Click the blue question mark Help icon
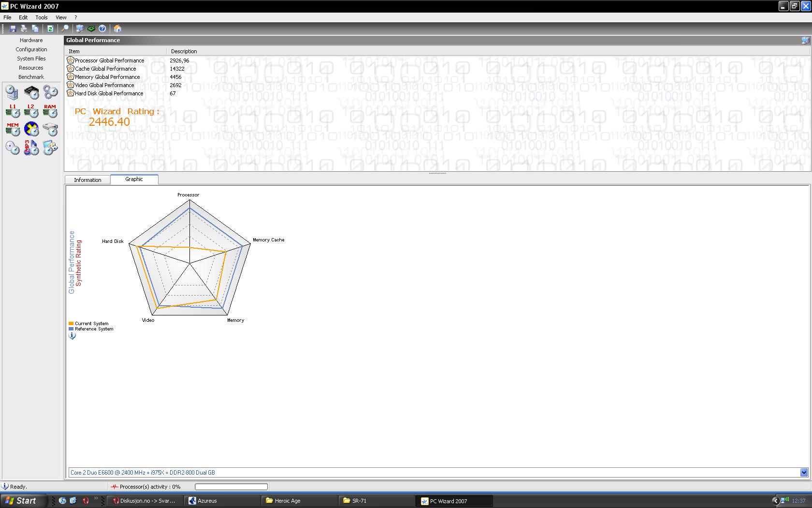Image resolution: width=812 pixels, height=508 pixels. click(102, 29)
